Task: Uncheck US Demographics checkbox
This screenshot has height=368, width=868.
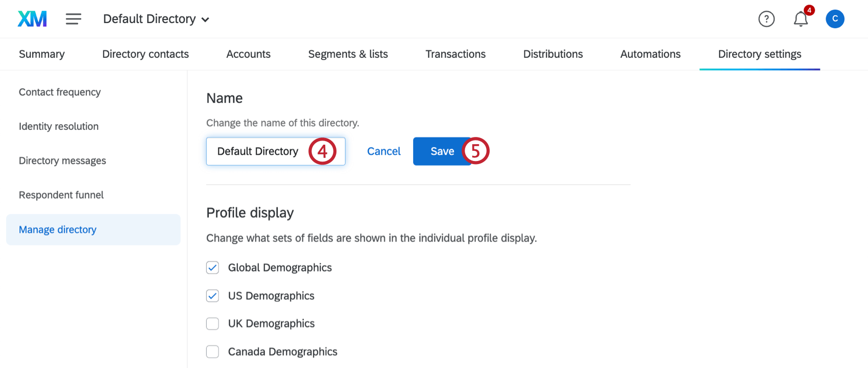Action: [x=212, y=296]
